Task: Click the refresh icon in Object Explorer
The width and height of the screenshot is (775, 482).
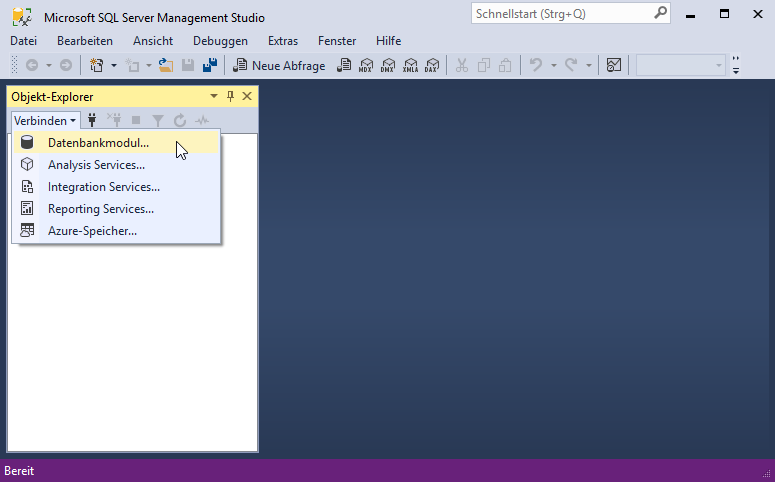Action: pos(180,120)
